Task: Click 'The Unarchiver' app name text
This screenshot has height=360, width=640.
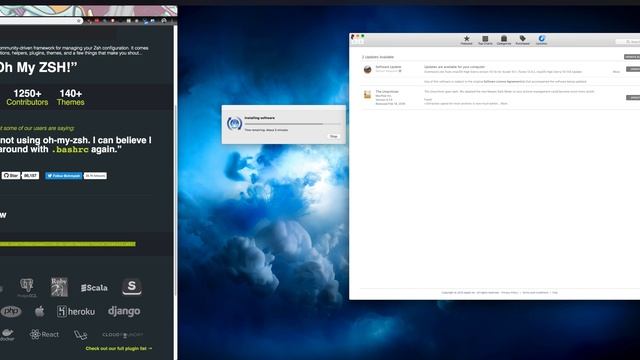Action: 387,92
